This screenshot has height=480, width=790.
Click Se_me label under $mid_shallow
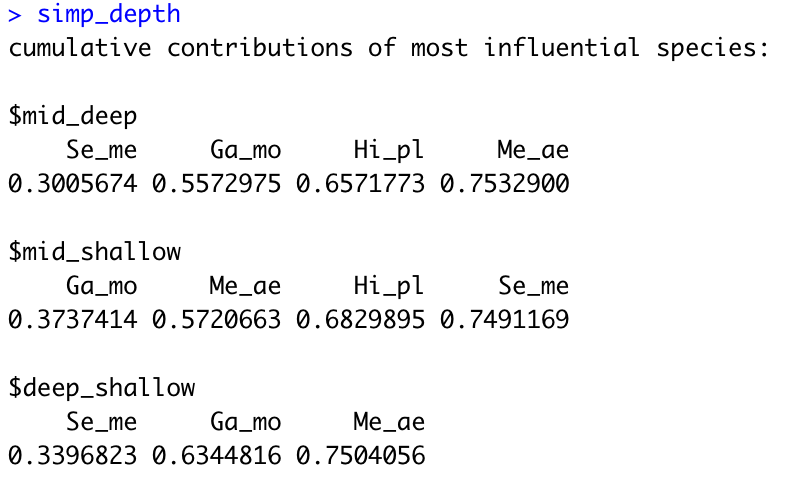pyautogui.click(x=534, y=286)
